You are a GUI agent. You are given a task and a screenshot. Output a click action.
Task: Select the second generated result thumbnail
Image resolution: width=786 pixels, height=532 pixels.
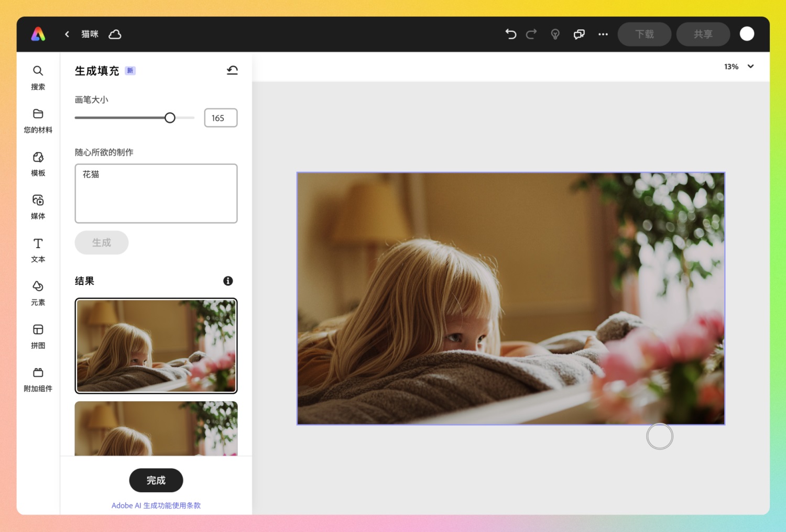156,428
